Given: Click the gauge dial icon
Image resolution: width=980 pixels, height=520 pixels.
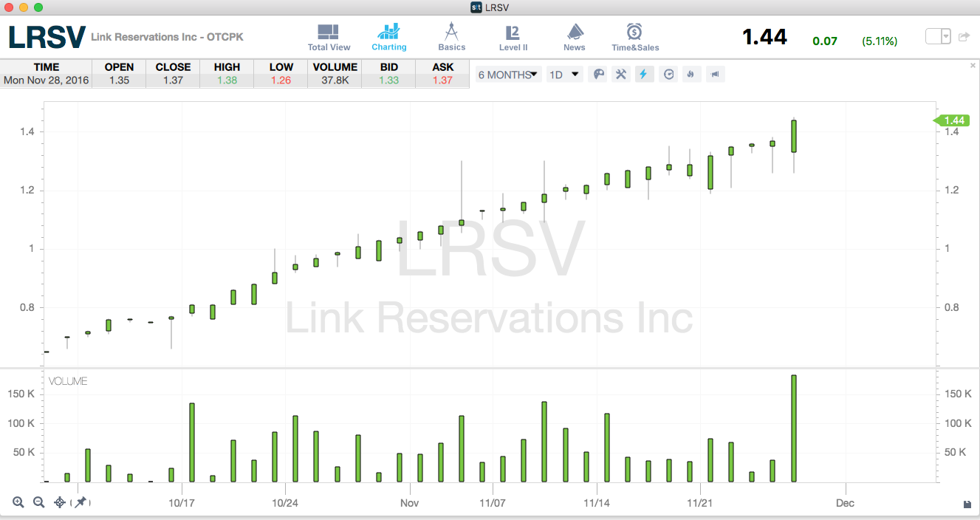Looking at the screenshot, I should pos(668,75).
